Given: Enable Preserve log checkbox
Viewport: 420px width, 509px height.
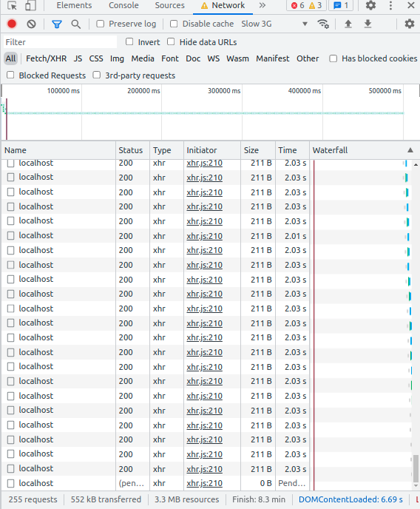Looking at the screenshot, I should click(101, 24).
